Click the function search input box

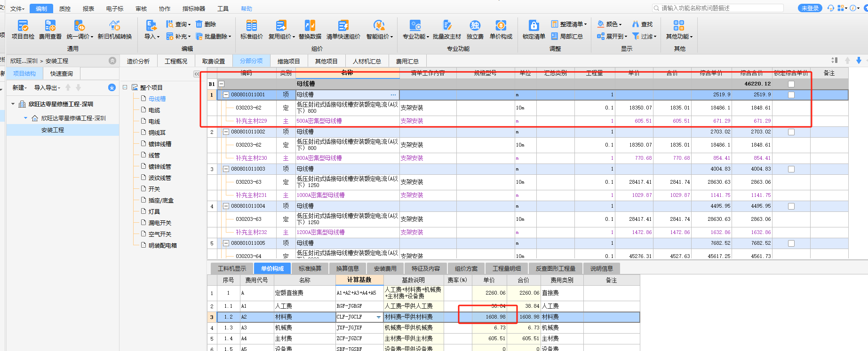pos(717,8)
